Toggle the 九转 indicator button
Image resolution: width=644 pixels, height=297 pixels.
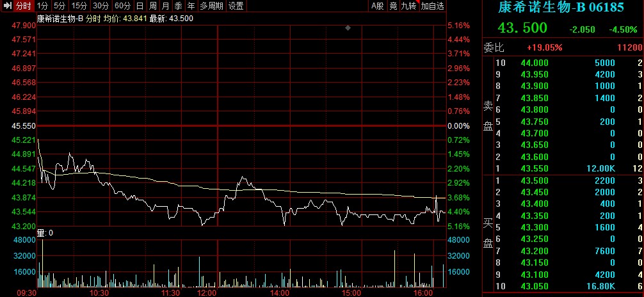tap(408, 6)
